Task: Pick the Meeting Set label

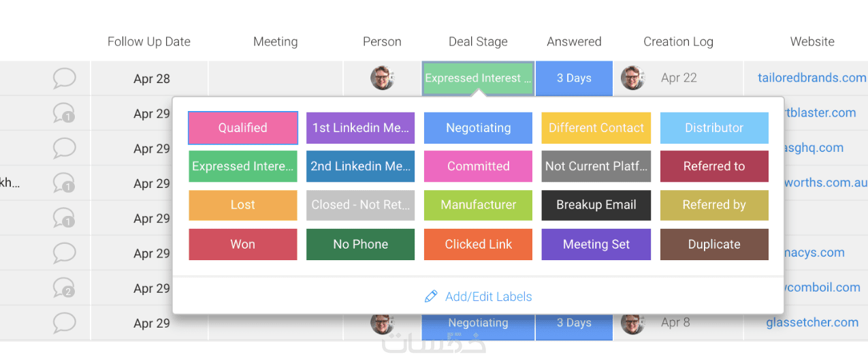Action: point(596,245)
